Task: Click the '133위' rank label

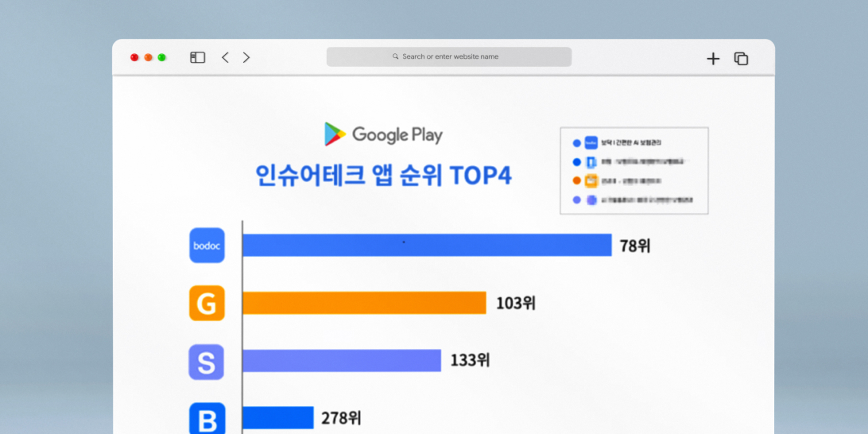Action: click(x=470, y=360)
